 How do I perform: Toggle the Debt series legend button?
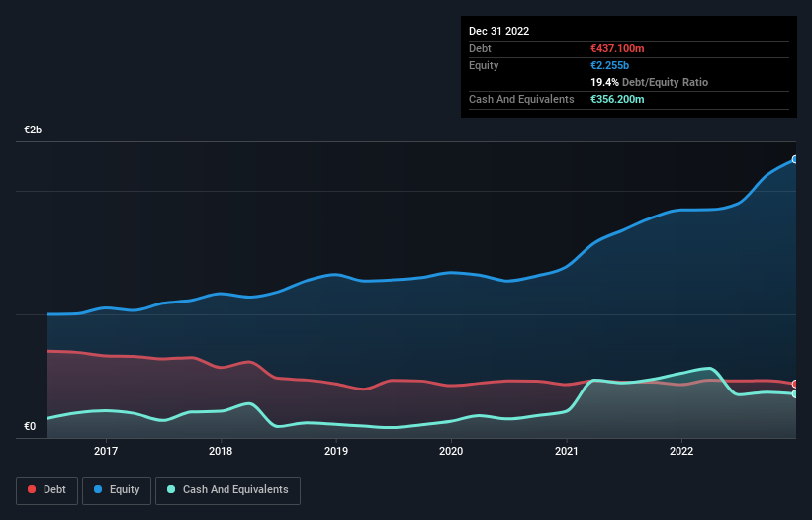[x=46, y=490]
